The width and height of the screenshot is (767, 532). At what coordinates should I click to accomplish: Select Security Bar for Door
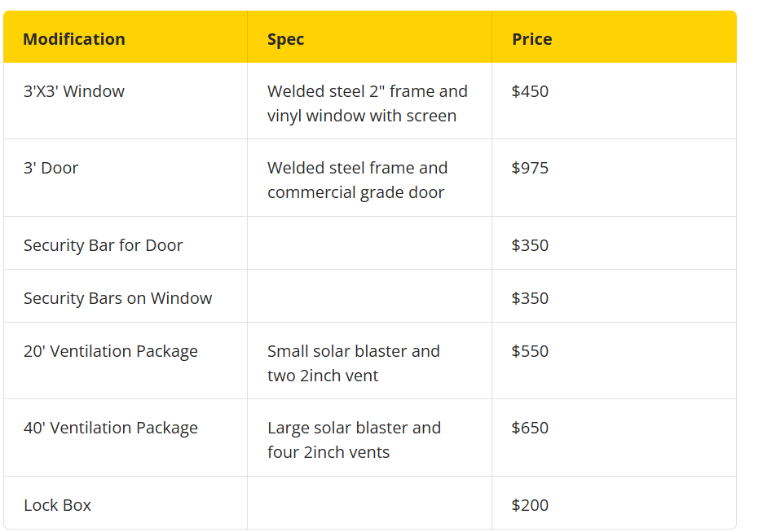tap(104, 245)
